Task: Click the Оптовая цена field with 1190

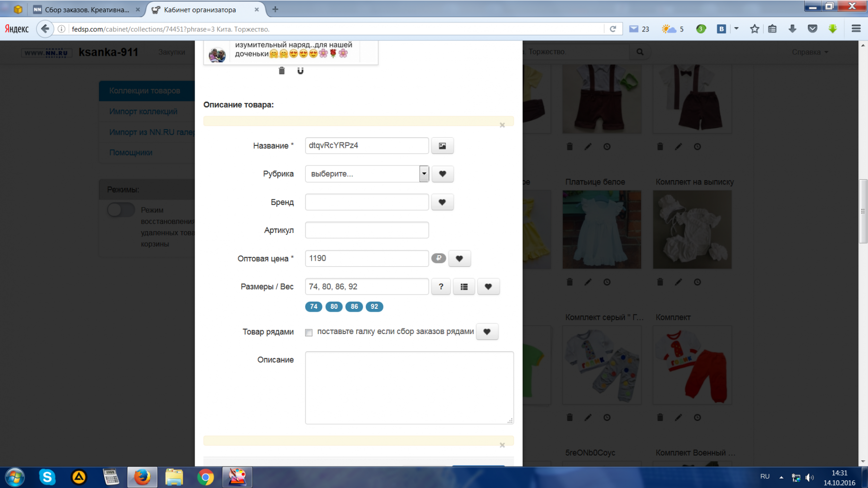Action: [367, 258]
